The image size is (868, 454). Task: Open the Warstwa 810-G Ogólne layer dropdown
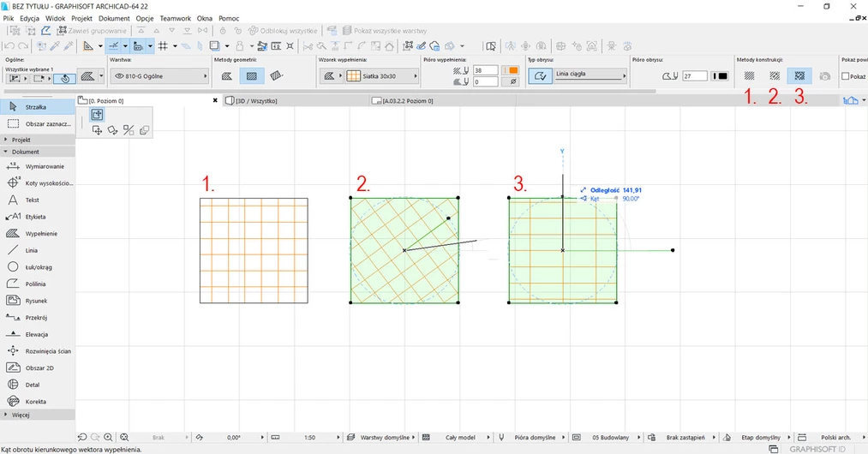click(x=159, y=76)
